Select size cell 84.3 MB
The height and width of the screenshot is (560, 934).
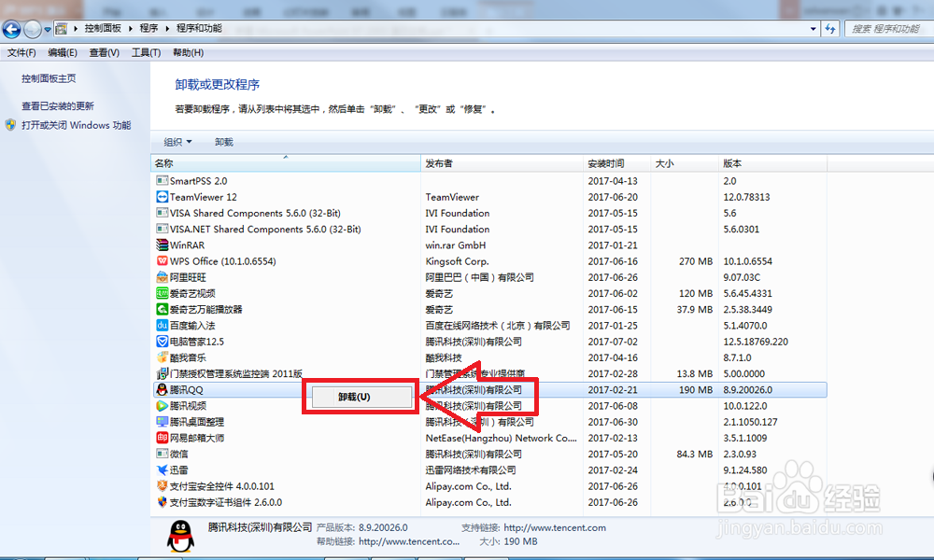tap(695, 455)
